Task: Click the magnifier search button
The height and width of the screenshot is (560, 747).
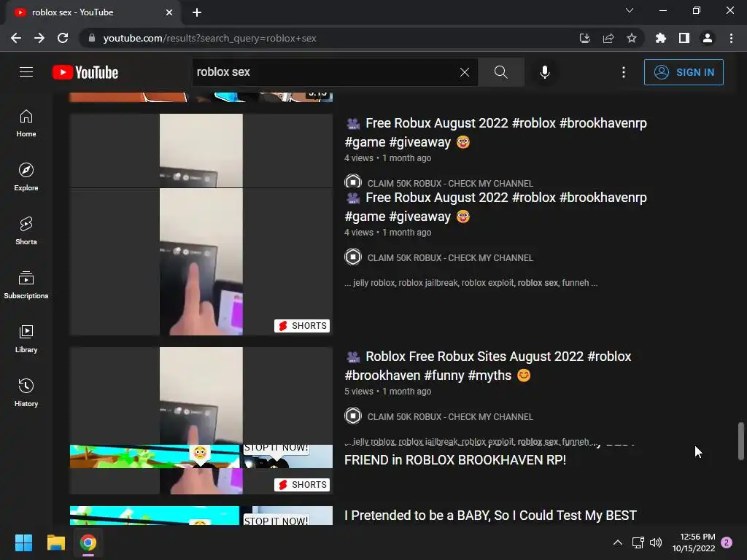Action: point(500,72)
